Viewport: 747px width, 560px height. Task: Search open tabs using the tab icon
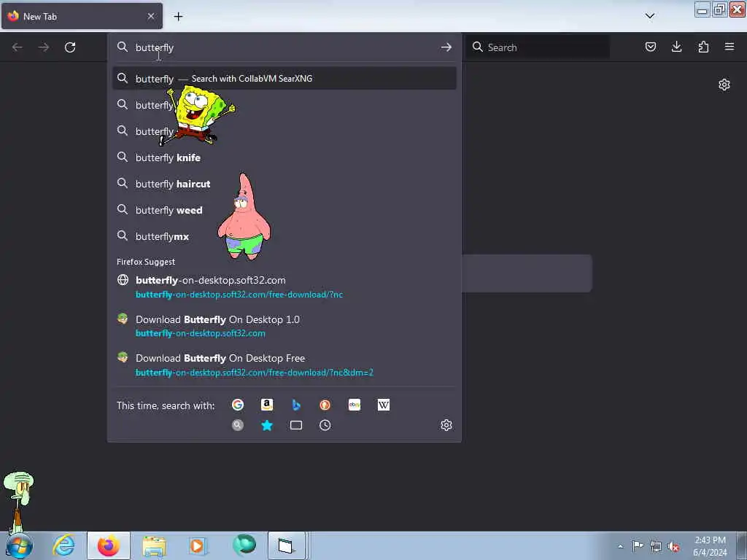tap(296, 425)
